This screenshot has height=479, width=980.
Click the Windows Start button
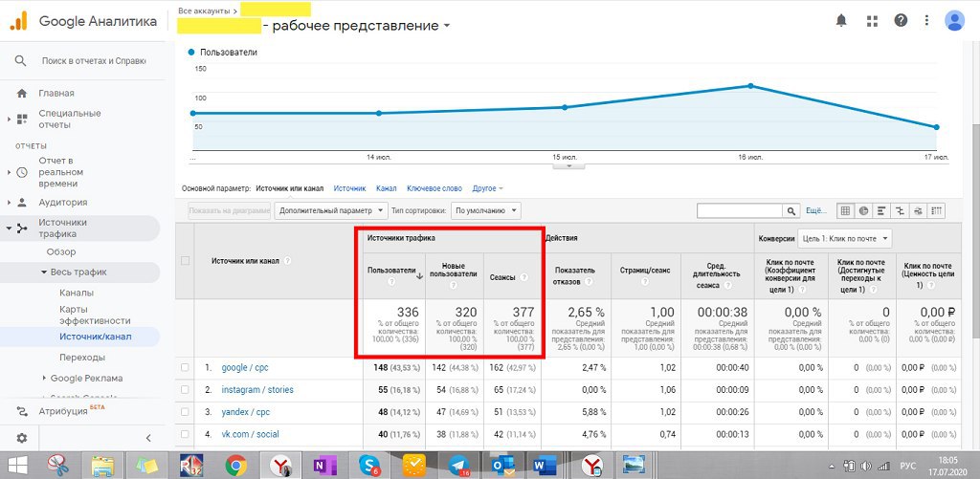coord(17,466)
